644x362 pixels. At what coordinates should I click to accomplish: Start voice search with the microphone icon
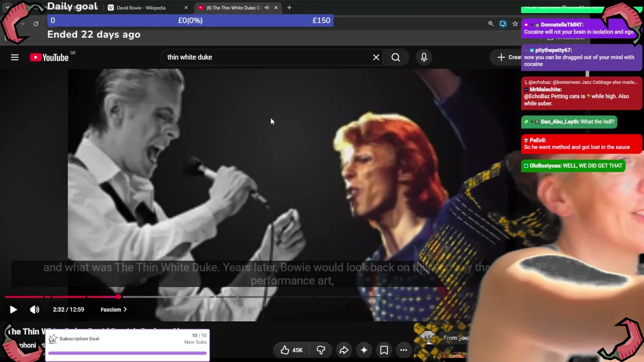[424, 57]
